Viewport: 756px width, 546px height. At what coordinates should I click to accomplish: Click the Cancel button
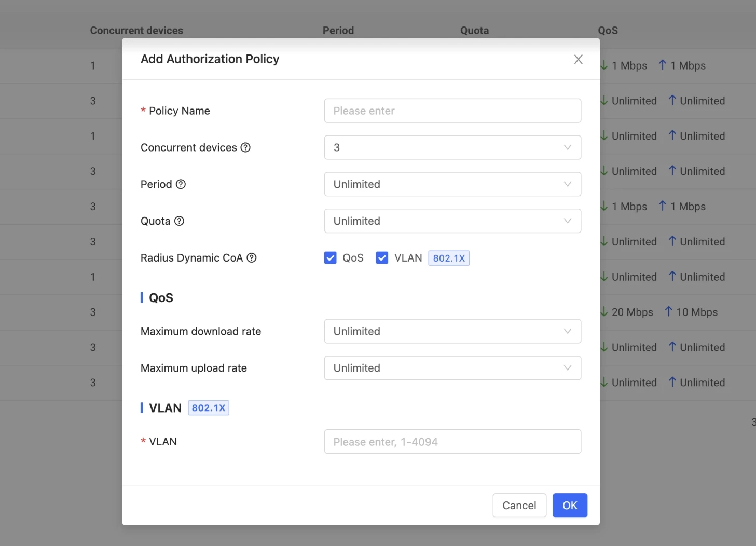point(519,506)
